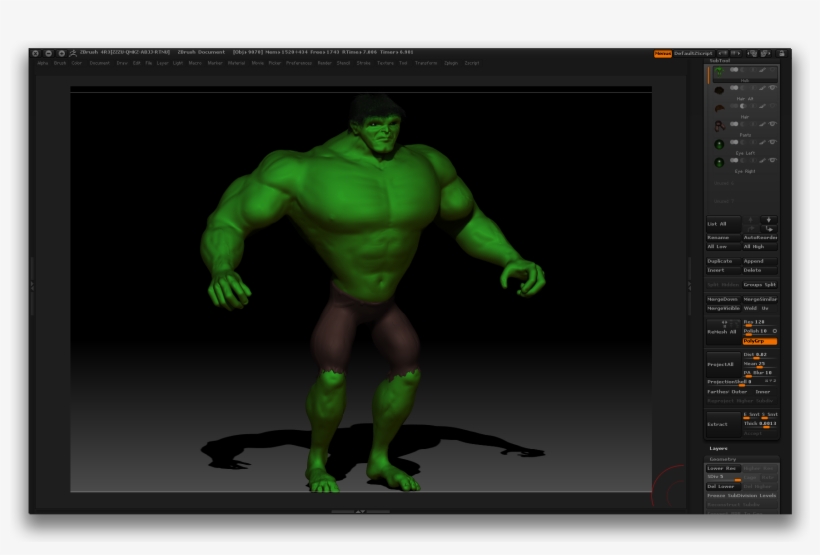The image size is (820, 555).
Task: Open the Preferences menu
Action: [299, 63]
